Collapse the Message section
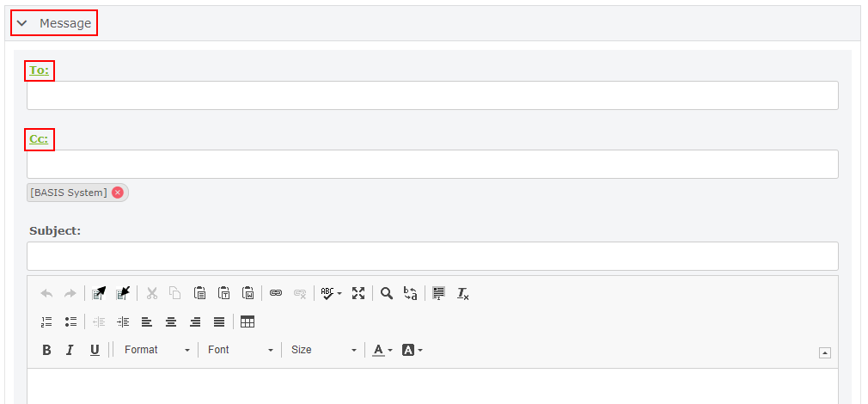 (22, 23)
